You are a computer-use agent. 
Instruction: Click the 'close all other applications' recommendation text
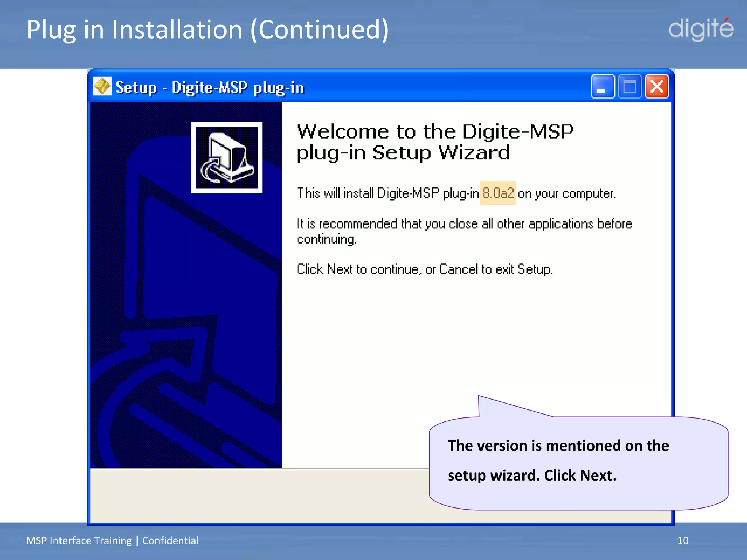[x=464, y=231]
